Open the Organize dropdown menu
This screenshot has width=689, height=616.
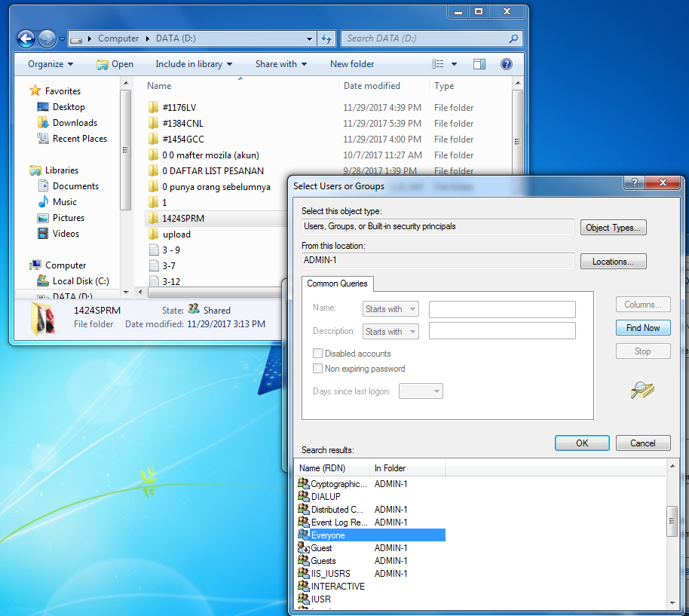tap(50, 64)
